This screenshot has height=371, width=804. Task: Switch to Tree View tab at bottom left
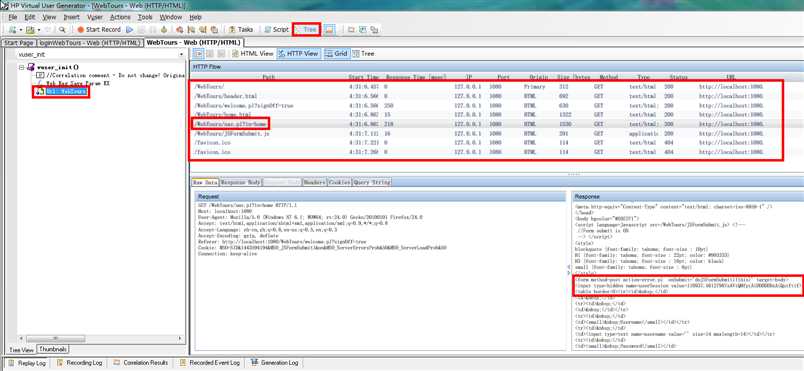coord(22,349)
